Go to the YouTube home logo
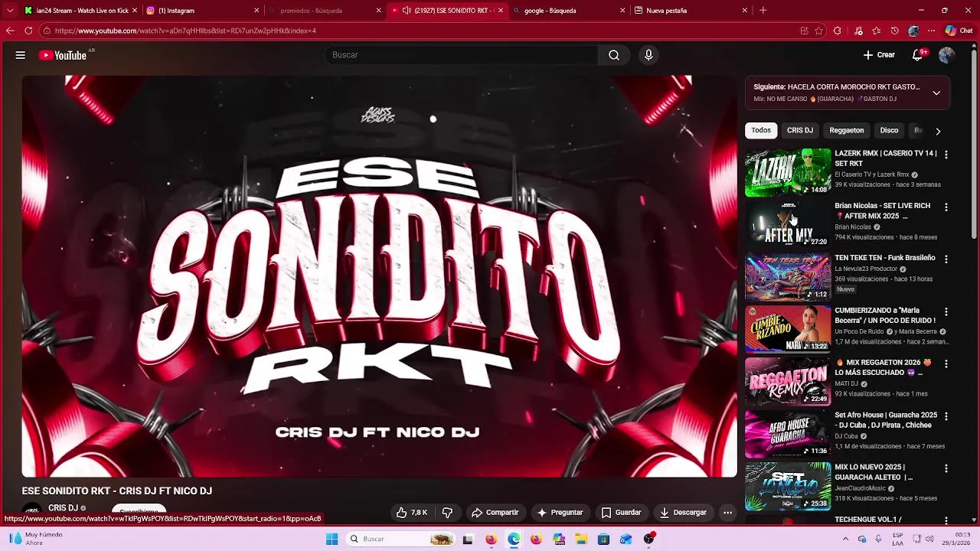The height and width of the screenshot is (551, 980). pyautogui.click(x=63, y=55)
